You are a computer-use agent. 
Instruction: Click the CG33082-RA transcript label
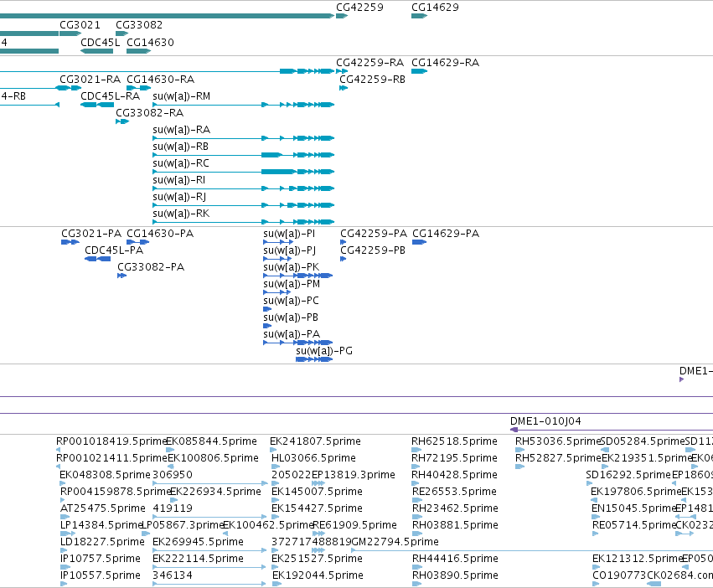coord(150,113)
